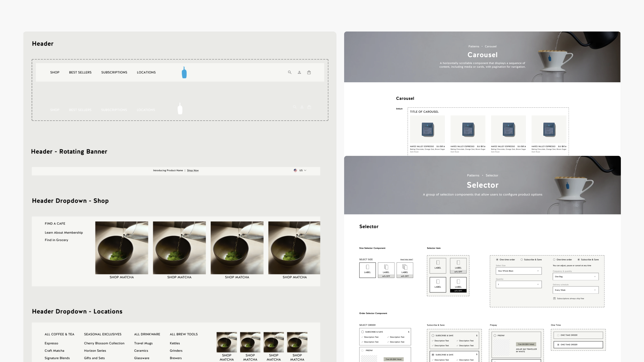
Task: Select the checked One time order radio above Select Size
Action: click(497, 260)
